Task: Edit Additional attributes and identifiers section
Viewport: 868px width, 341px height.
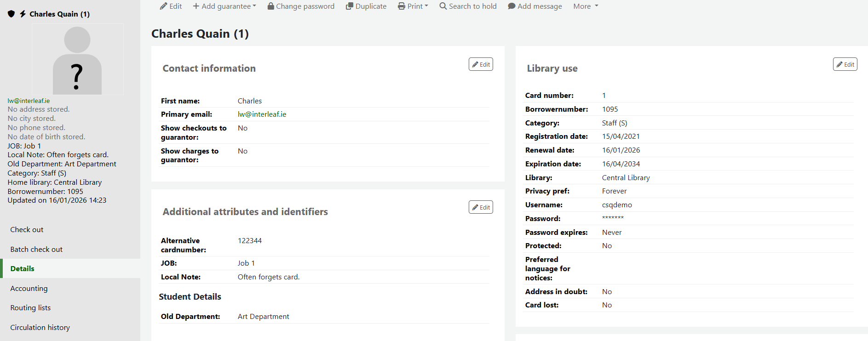Action: (x=481, y=207)
